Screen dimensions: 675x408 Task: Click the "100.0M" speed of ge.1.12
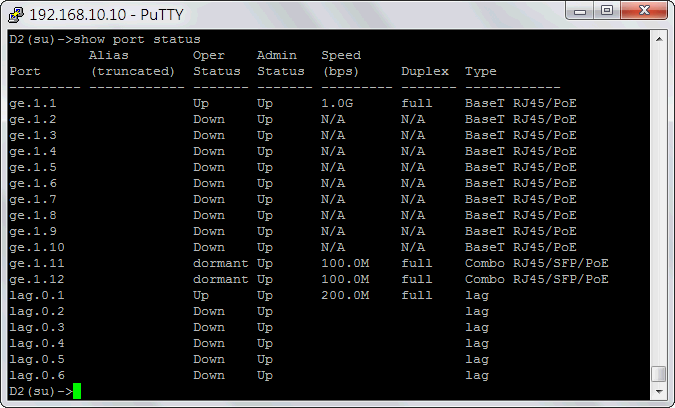coord(345,279)
